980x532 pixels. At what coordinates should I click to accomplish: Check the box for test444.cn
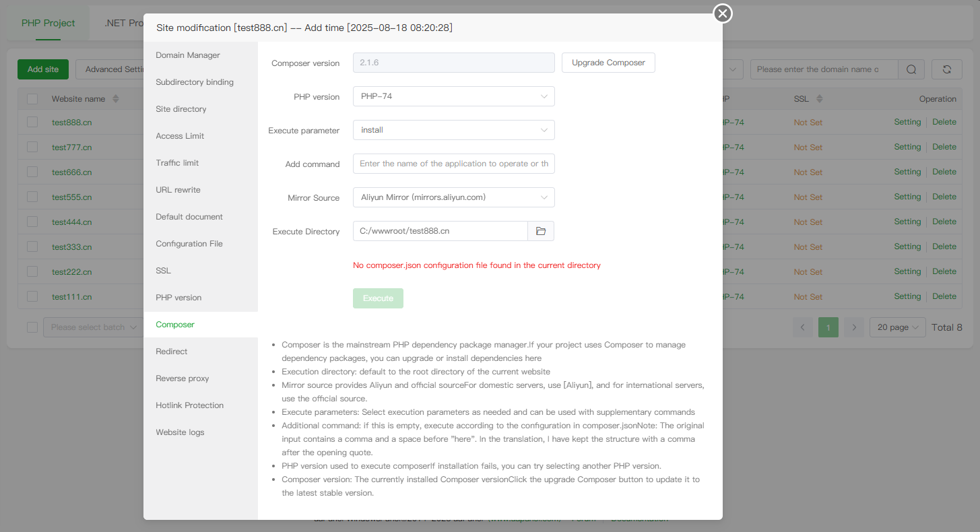click(x=32, y=222)
